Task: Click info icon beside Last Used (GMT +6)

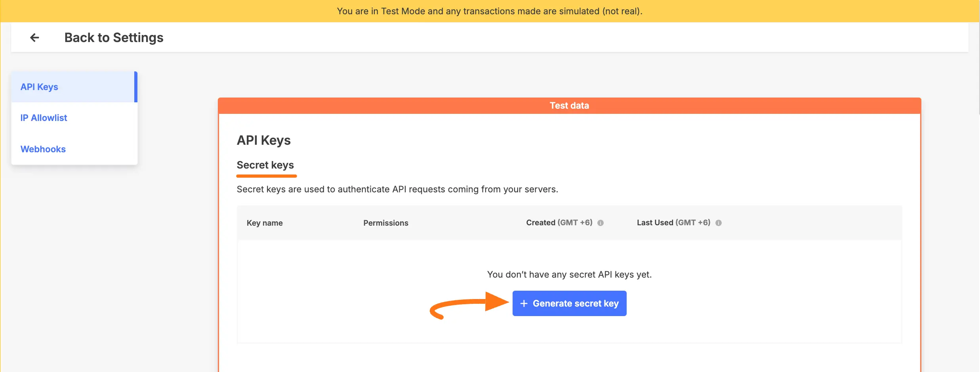Action: click(719, 223)
